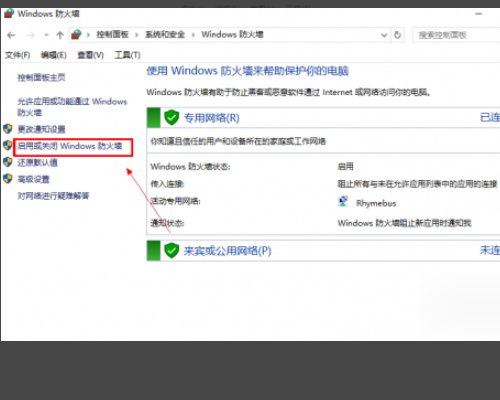
Task: Refresh the Windows Firewall page
Action: coord(397,35)
